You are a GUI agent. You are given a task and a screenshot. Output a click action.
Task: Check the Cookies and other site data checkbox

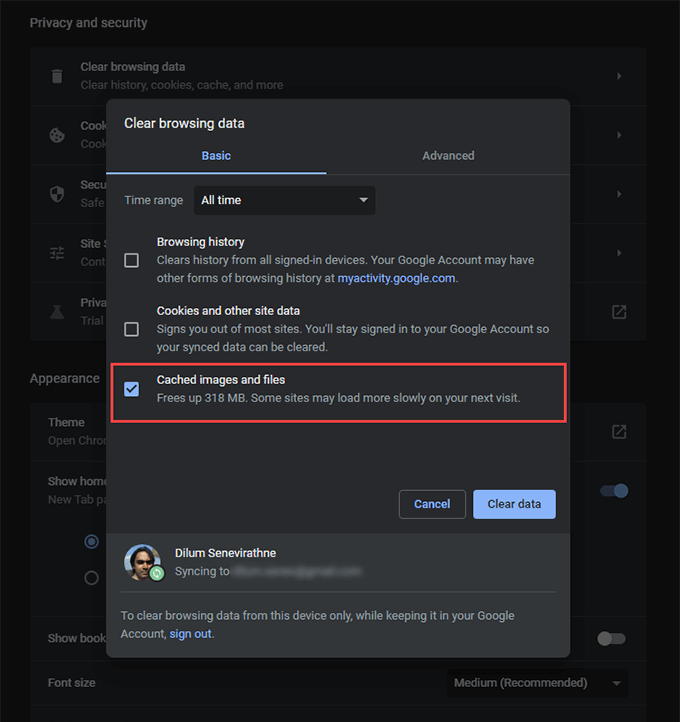pos(131,329)
